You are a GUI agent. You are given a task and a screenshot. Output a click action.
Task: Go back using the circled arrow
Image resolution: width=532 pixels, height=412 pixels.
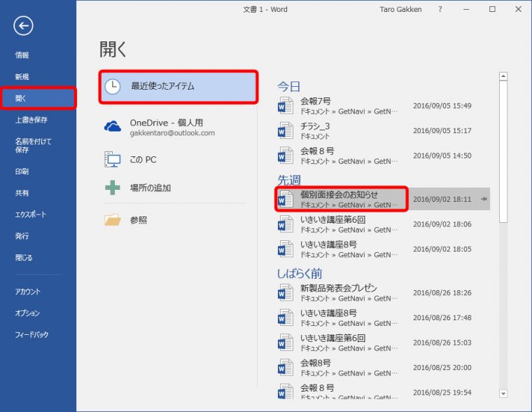(23, 26)
